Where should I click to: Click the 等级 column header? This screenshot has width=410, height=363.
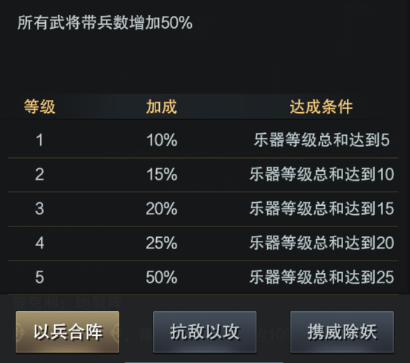tap(39, 107)
